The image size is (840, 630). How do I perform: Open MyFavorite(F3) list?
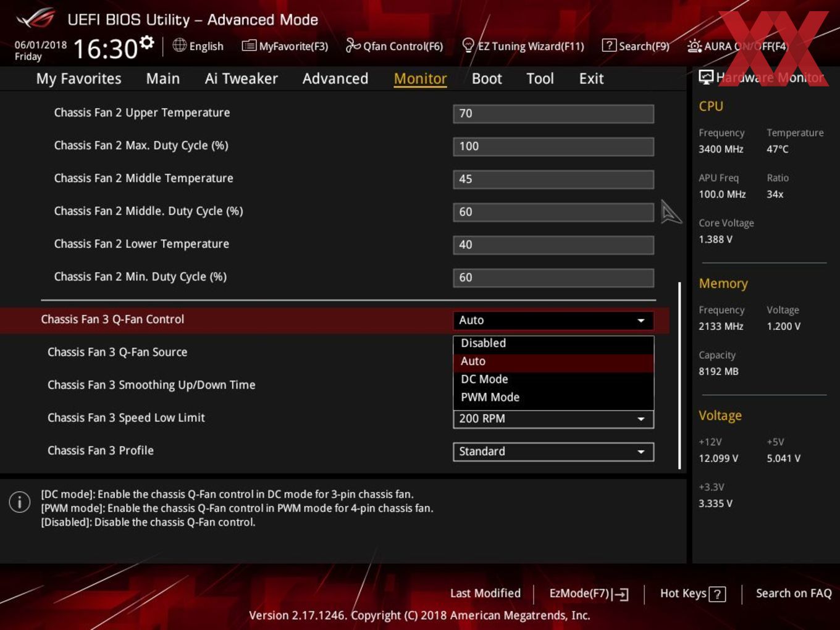tap(285, 46)
